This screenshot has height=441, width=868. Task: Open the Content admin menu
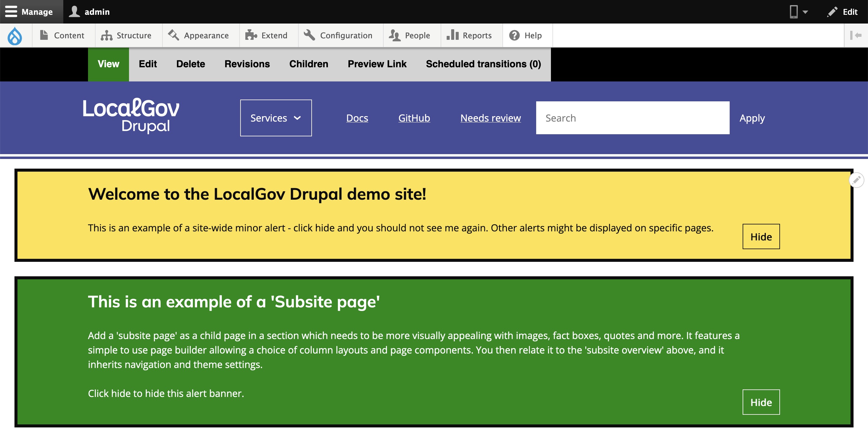tap(62, 35)
